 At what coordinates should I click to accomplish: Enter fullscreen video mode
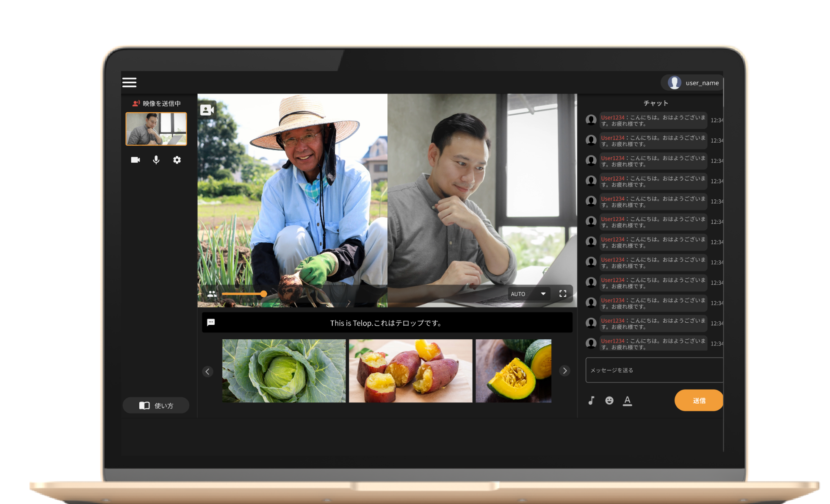click(x=563, y=294)
